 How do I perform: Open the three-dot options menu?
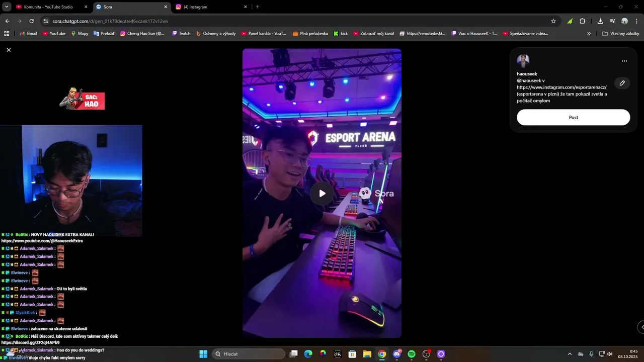pyautogui.click(x=624, y=61)
